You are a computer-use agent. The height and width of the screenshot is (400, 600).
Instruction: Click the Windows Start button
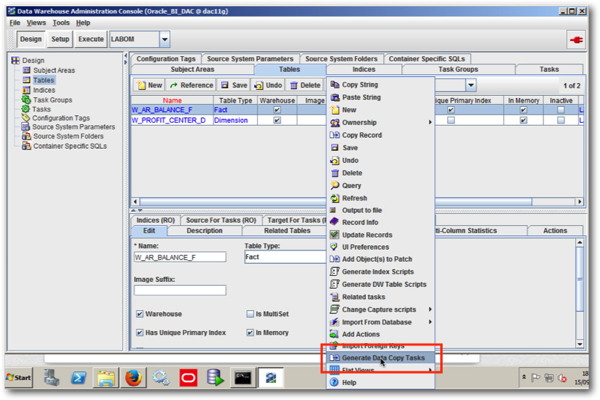tap(19, 378)
